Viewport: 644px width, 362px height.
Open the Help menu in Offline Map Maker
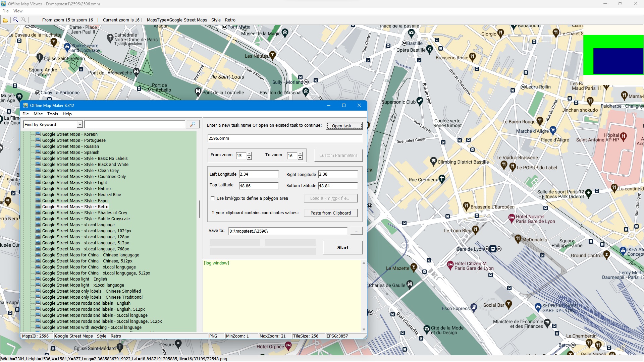click(67, 114)
